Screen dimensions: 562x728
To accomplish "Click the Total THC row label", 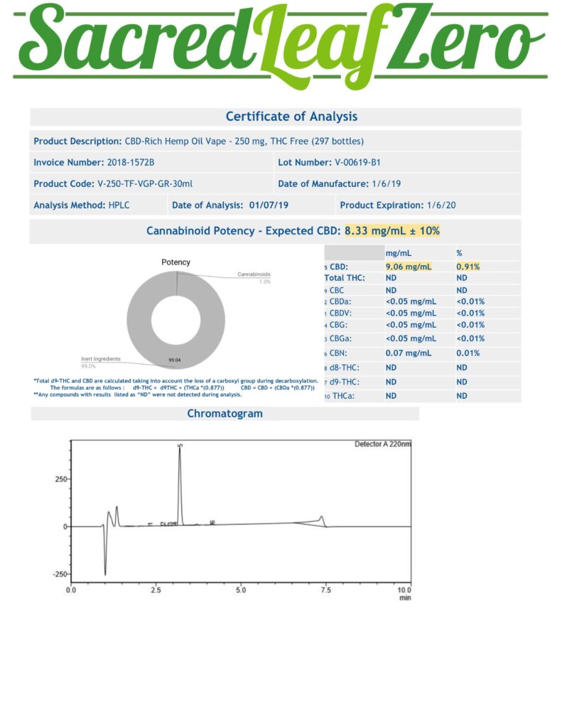I will [x=345, y=278].
